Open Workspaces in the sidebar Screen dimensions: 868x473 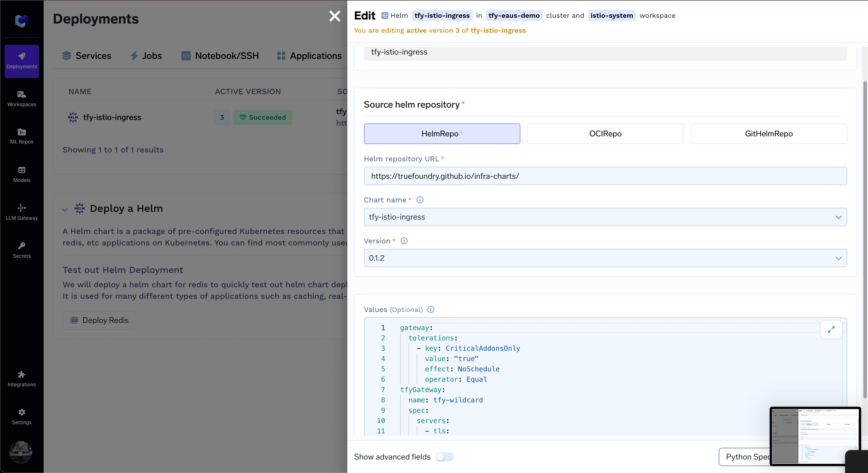(x=22, y=99)
